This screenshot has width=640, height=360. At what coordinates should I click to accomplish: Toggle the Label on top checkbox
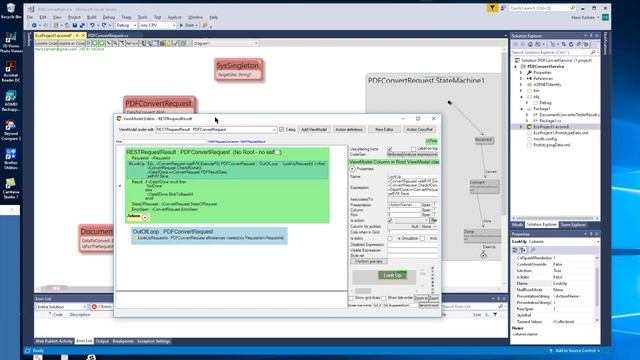[x=413, y=149]
